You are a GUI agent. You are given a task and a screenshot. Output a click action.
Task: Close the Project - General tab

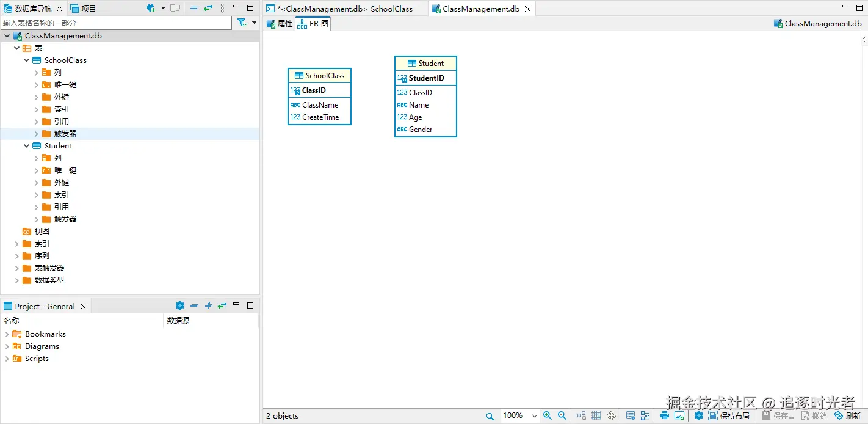(x=84, y=307)
